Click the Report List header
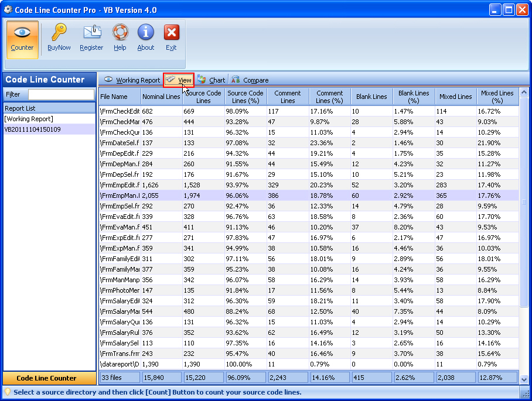532x401 pixels. coord(50,108)
